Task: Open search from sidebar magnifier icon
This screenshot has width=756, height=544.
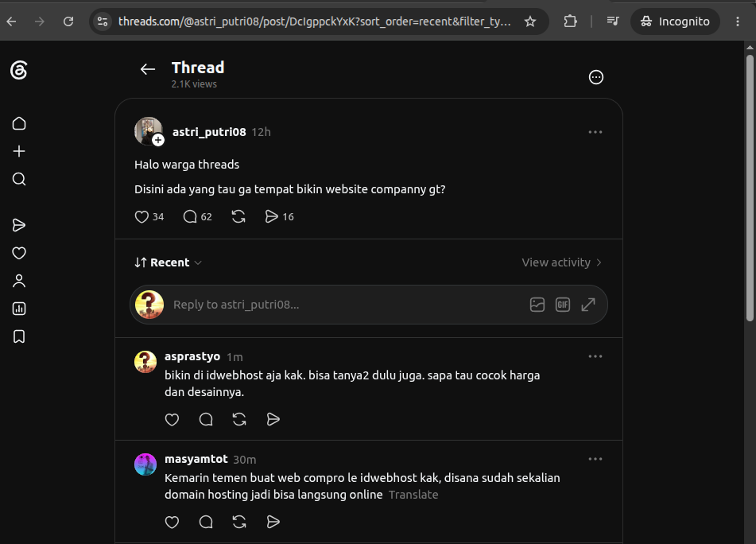Action: coord(19,179)
